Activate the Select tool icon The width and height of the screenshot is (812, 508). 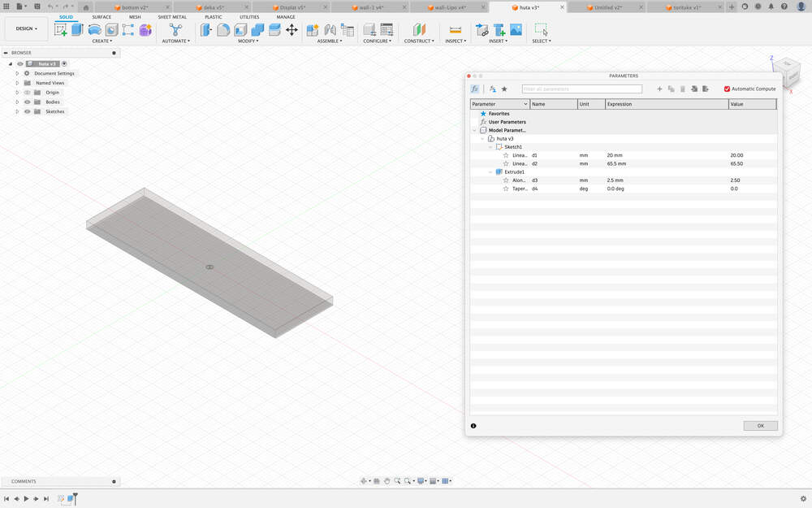541,29
